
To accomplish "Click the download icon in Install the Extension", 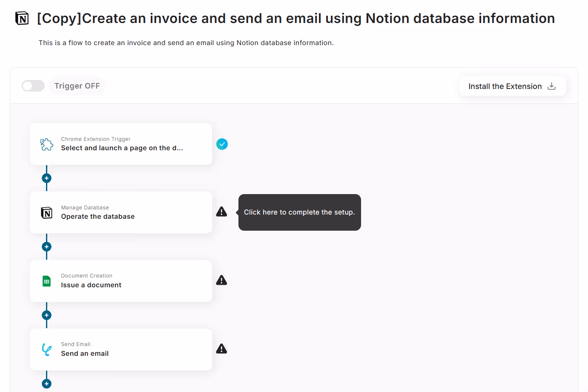I will (551, 86).
